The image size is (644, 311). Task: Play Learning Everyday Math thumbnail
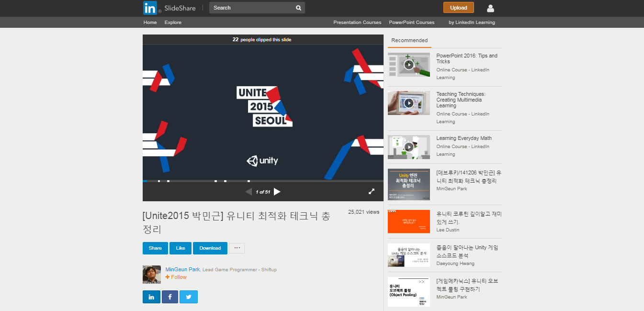tap(409, 147)
